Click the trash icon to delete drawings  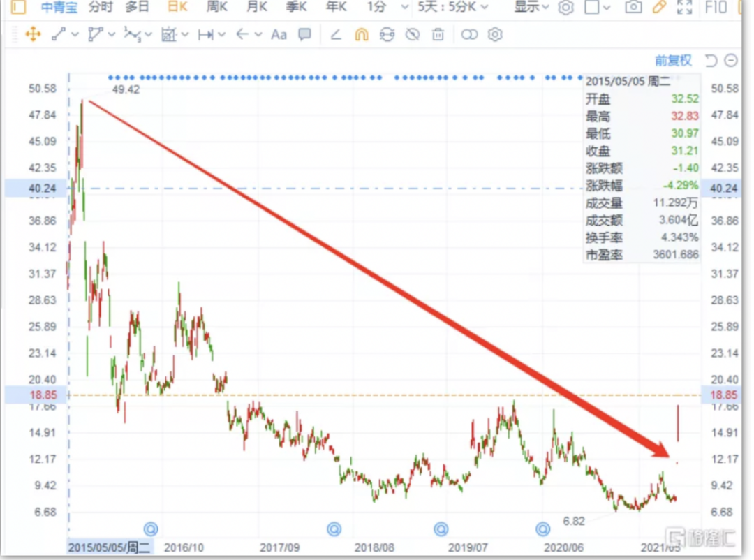(438, 34)
